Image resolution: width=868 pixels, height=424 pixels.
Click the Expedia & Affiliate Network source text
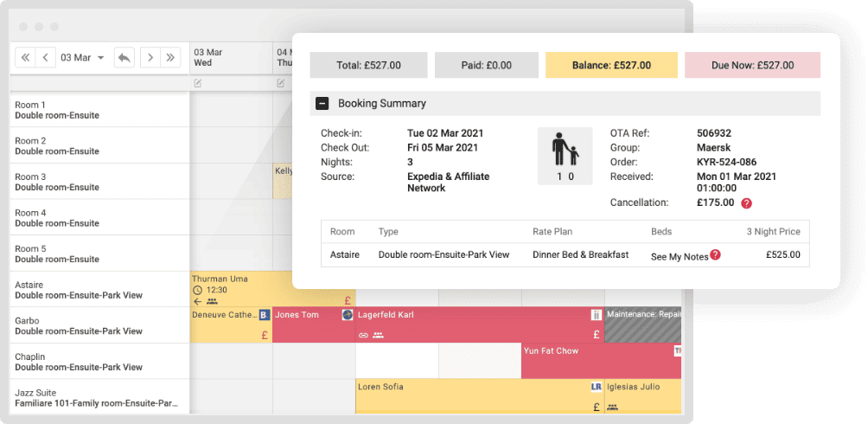tap(449, 183)
